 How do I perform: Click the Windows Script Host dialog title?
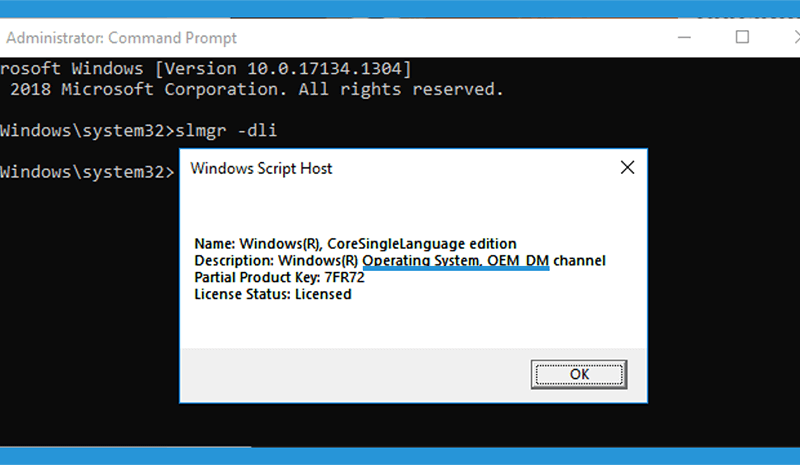261,168
